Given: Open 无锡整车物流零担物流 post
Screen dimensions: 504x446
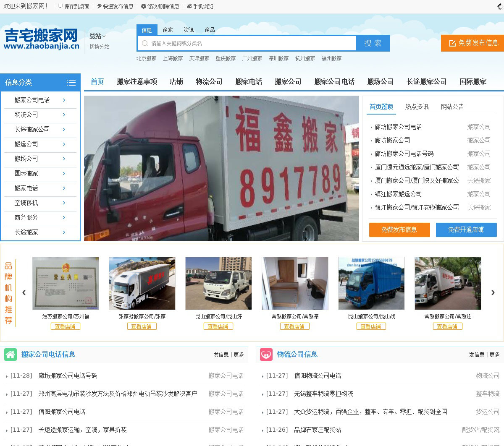Looking at the screenshot, I should pos(323,394).
